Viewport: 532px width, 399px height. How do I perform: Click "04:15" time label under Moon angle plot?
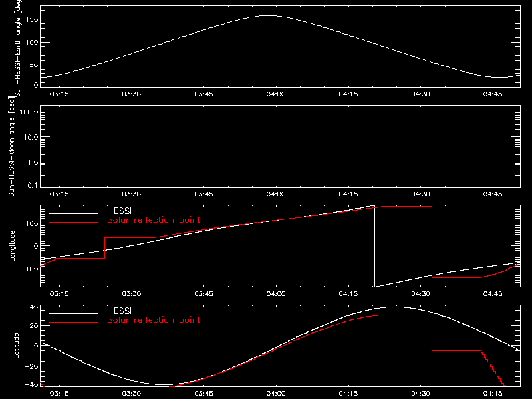(348, 194)
